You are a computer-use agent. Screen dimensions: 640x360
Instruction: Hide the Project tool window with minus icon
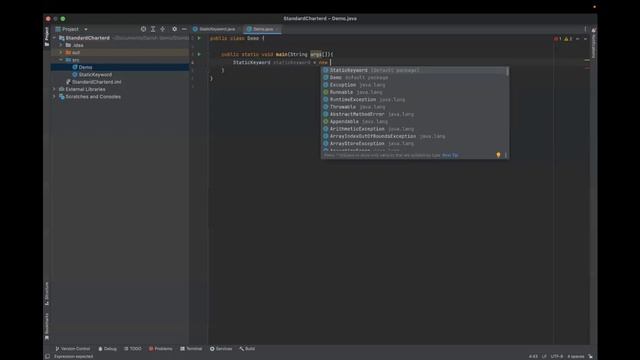[x=184, y=29]
